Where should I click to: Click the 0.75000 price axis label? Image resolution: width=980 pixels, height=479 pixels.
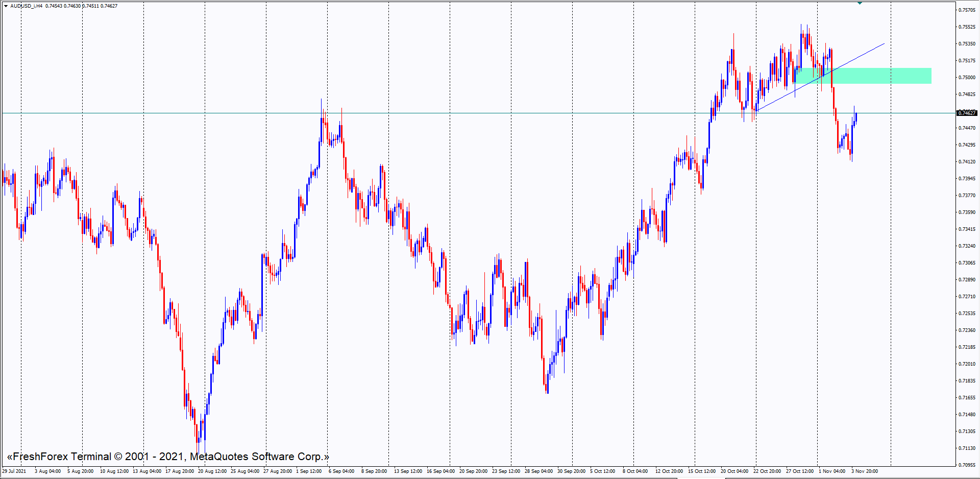(967, 78)
